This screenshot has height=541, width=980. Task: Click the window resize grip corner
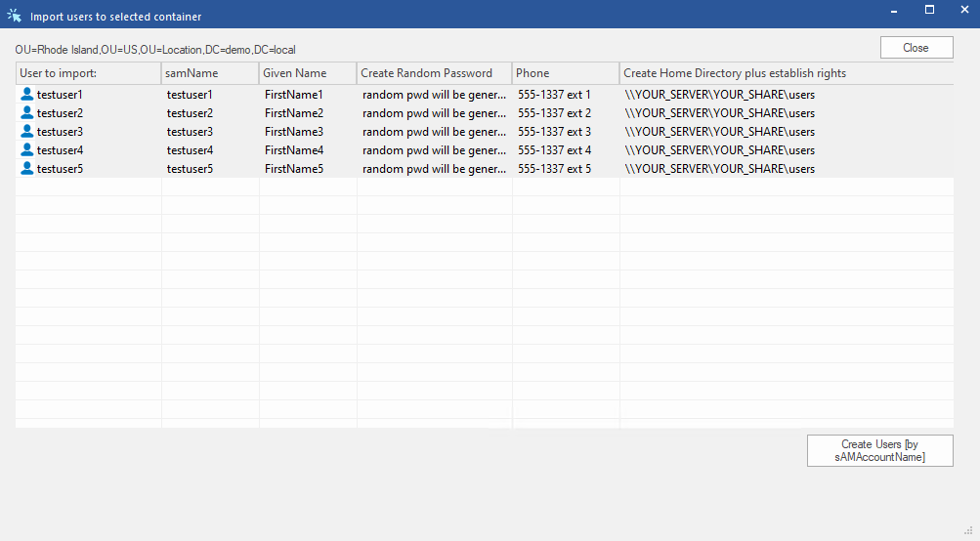(x=971, y=532)
